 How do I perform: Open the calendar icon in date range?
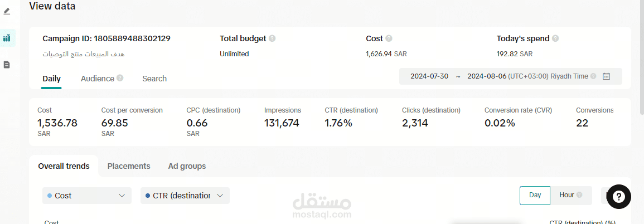[x=607, y=76]
